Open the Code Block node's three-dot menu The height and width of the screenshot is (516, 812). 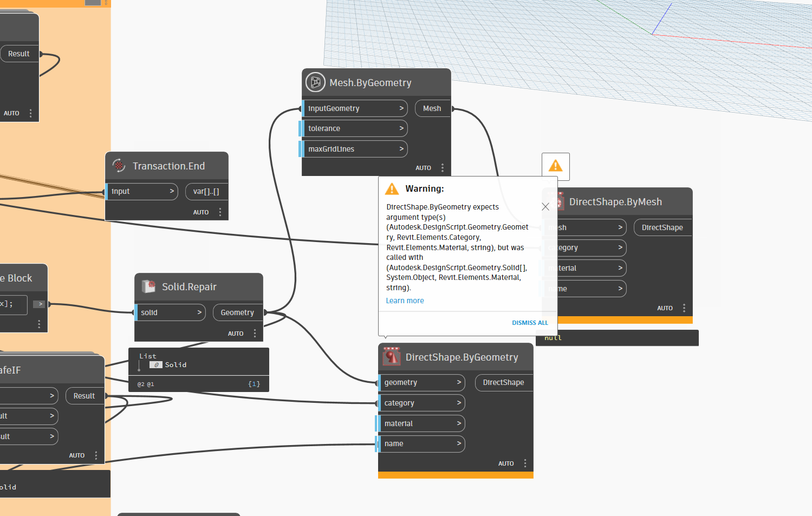click(39, 324)
